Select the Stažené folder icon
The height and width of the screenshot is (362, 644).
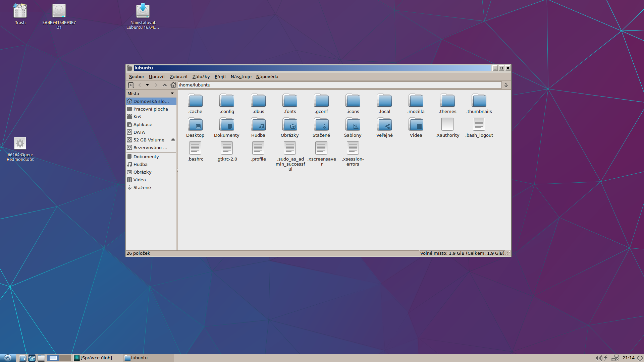click(x=321, y=125)
